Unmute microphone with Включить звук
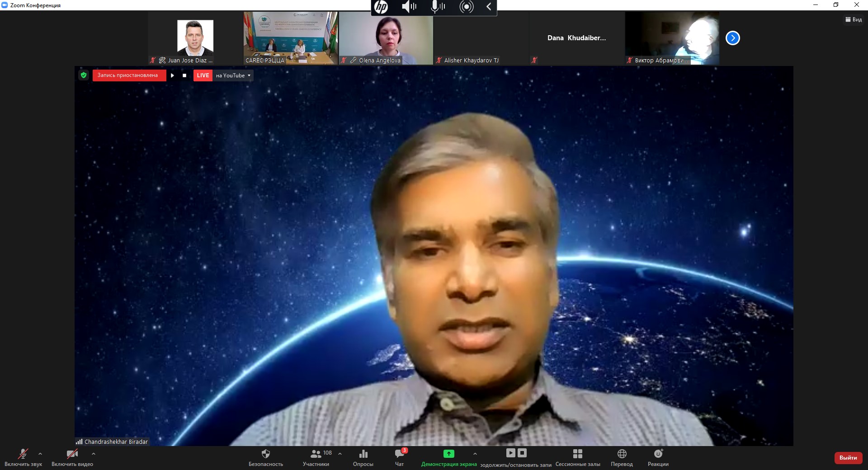The height and width of the screenshot is (470, 868). (23, 457)
